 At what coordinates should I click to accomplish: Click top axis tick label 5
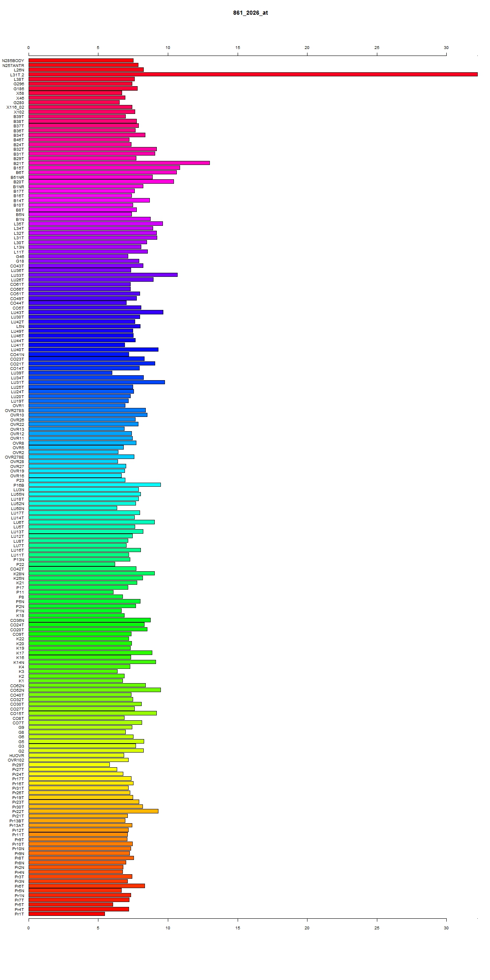98,48
